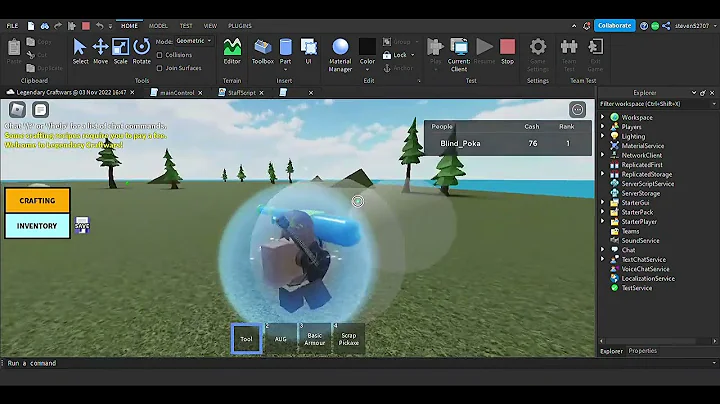Click the CRAFTING button

[37, 201]
